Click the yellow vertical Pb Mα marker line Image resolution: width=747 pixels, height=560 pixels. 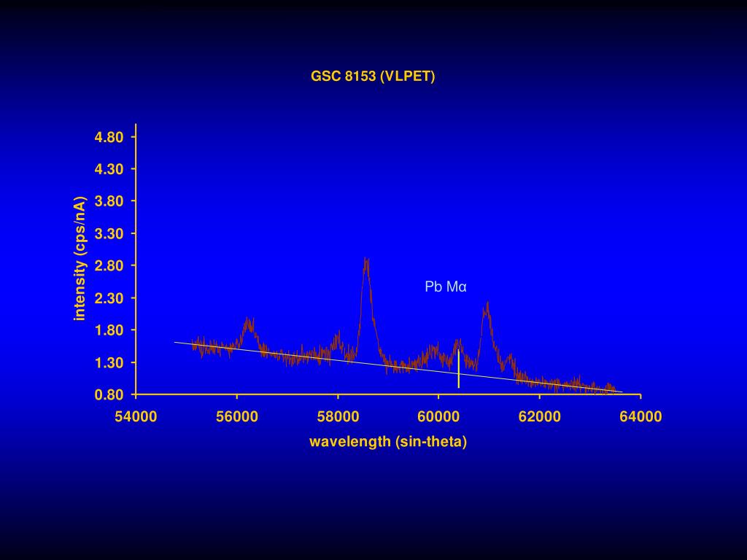(458, 368)
